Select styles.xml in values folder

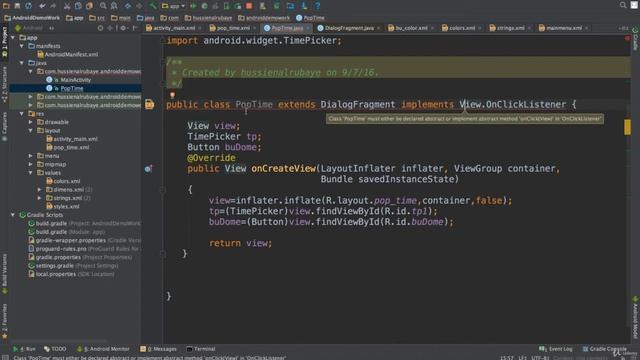click(x=63, y=207)
